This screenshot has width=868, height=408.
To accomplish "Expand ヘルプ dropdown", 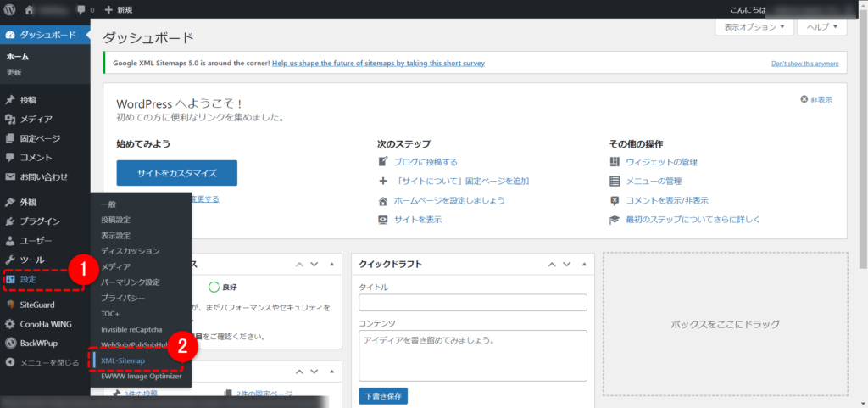I will [x=822, y=26].
